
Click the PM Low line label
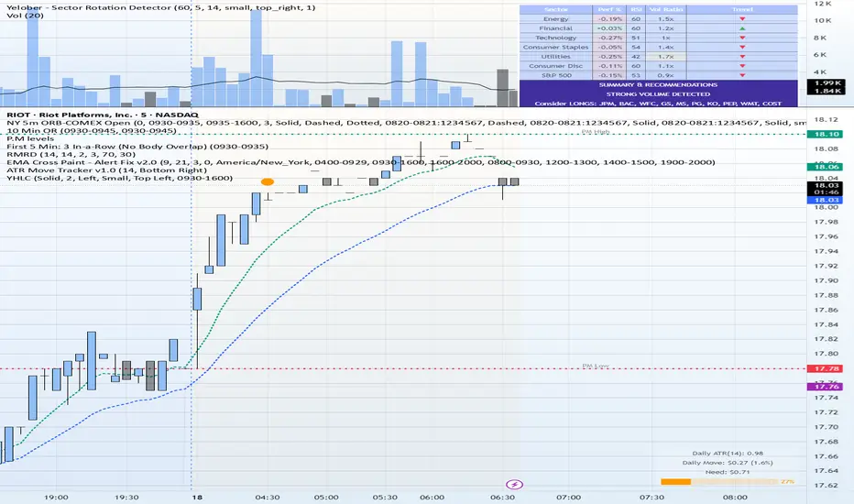click(596, 367)
